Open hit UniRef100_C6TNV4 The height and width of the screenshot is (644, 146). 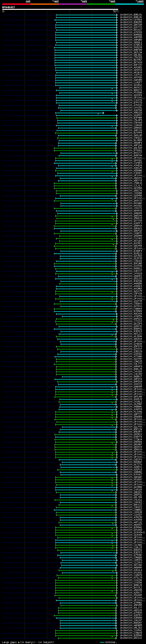[131, 20]
